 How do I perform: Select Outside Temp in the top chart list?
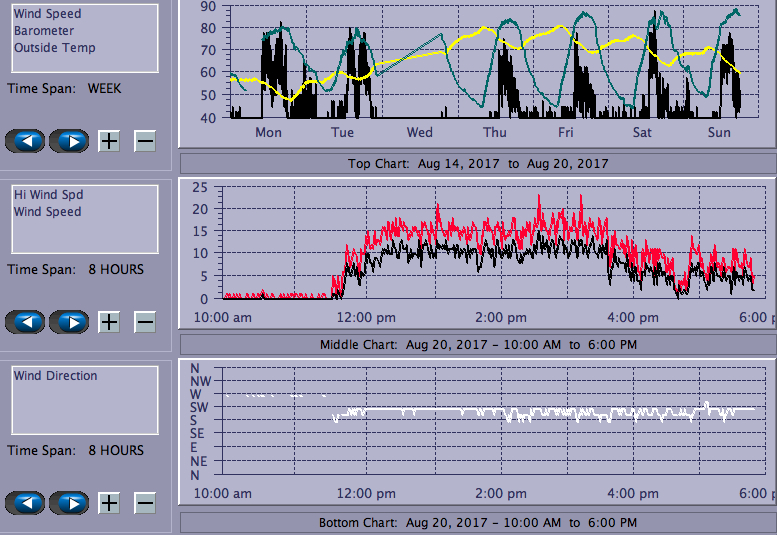[55, 48]
